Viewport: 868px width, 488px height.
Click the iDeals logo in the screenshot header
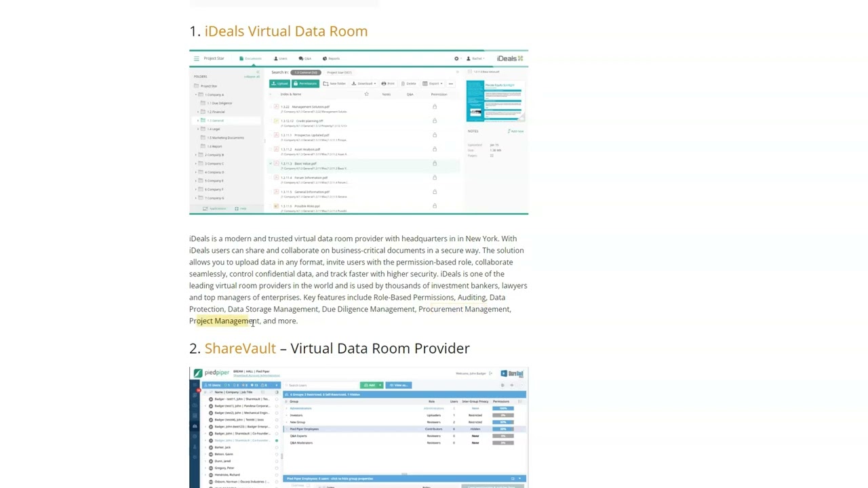510,58
